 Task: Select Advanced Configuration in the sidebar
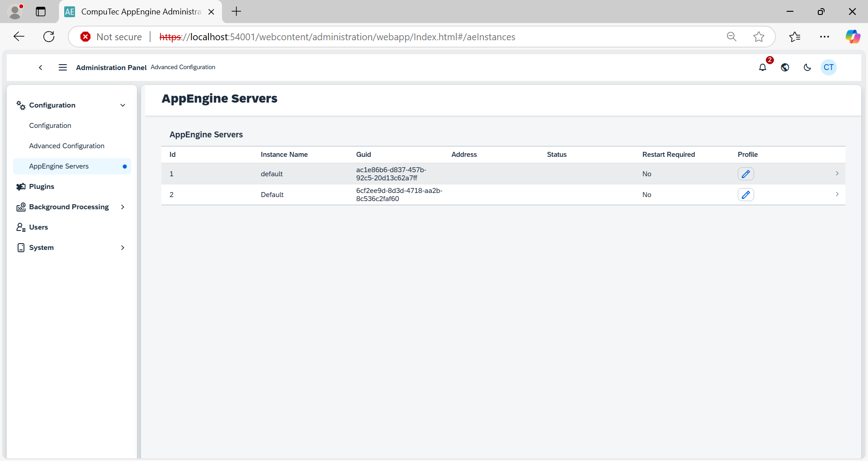[66, 146]
